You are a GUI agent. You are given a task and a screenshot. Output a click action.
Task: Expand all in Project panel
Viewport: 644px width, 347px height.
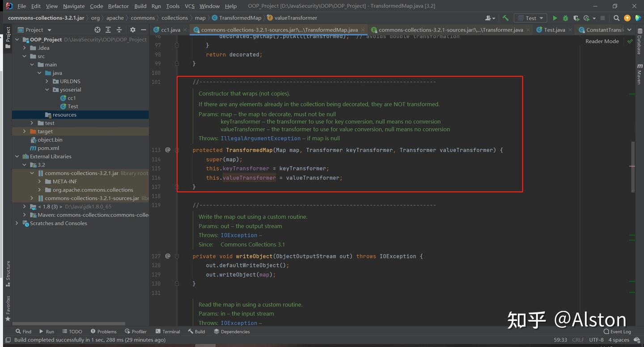pos(108,30)
